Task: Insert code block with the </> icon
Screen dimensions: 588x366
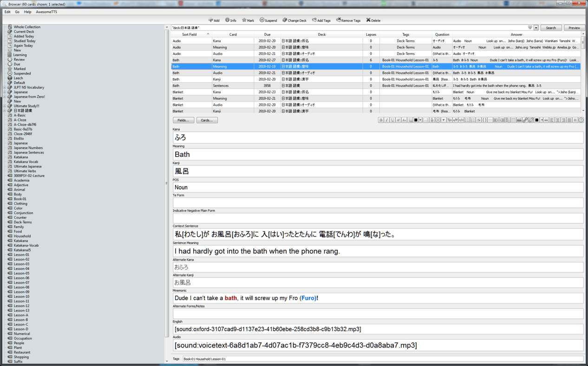Action: [x=461, y=120]
